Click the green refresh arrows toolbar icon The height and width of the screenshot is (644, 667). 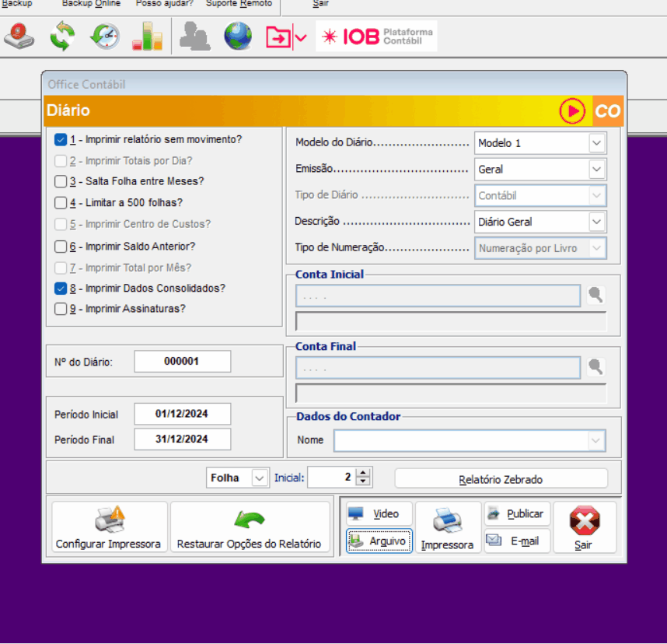click(61, 36)
